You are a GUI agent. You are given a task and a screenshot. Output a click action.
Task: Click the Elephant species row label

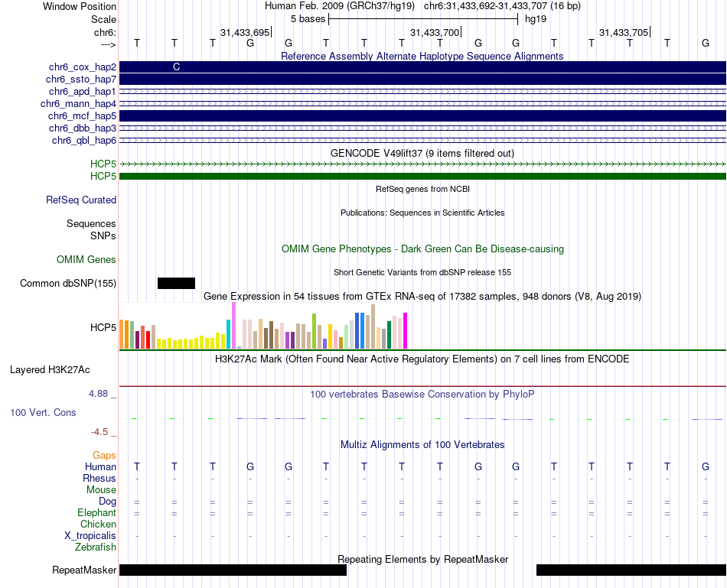tap(97, 512)
